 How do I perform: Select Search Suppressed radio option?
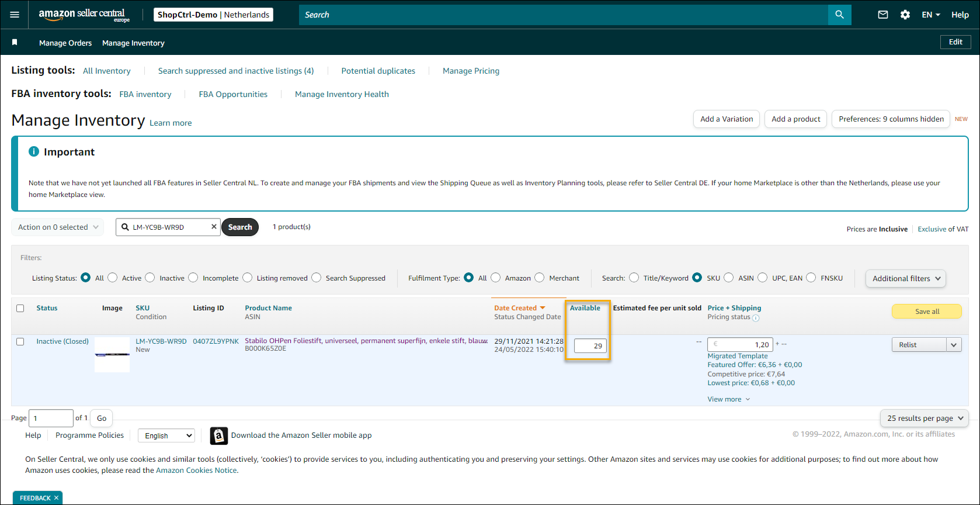[x=317, y=278]
